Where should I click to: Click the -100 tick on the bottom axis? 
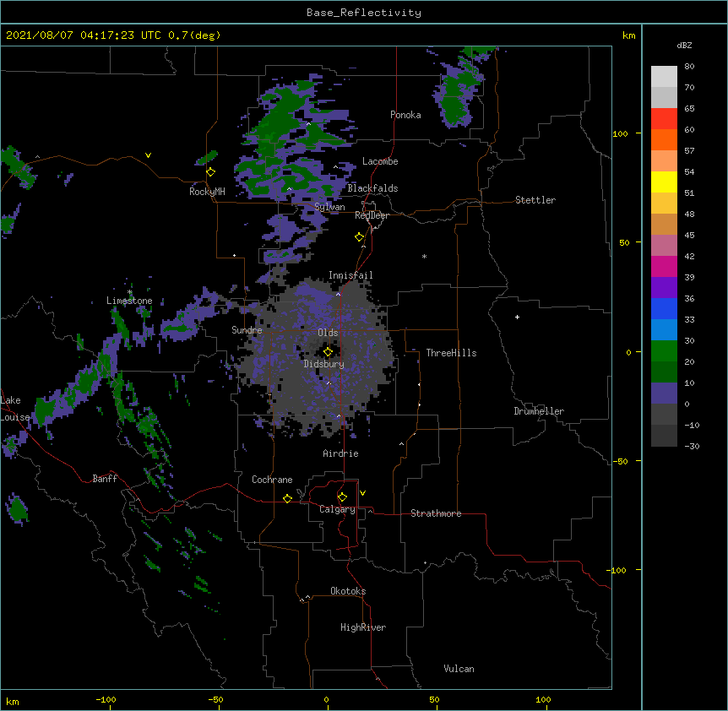coord(106,699)
